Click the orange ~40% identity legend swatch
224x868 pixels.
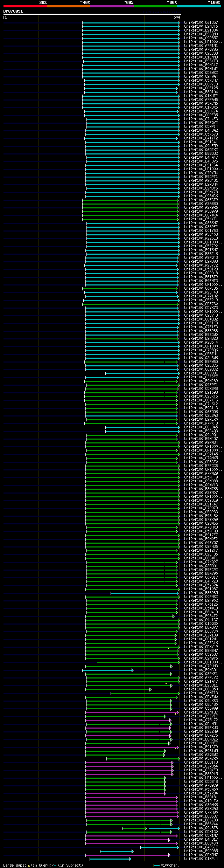point(69,6)
